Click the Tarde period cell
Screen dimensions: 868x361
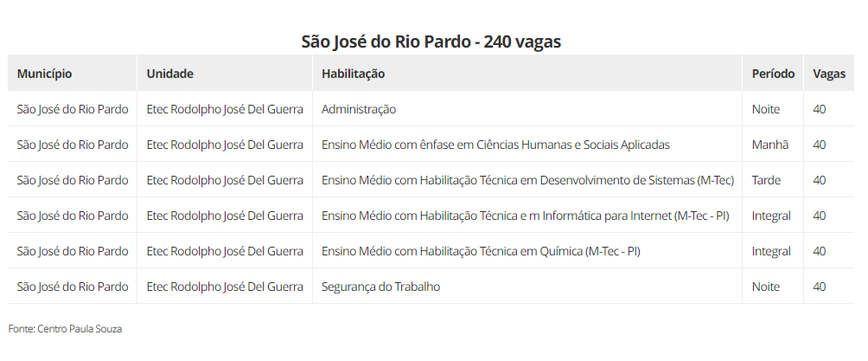point(766,180)
